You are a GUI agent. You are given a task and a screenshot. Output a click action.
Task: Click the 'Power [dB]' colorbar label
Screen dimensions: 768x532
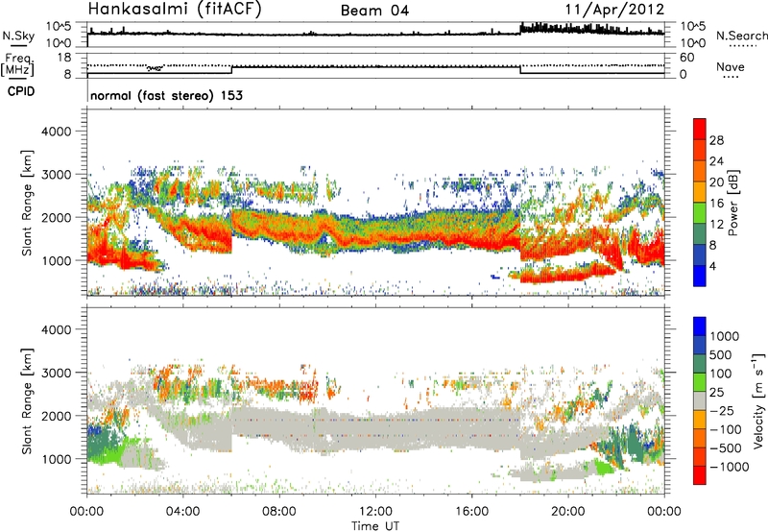732,203
